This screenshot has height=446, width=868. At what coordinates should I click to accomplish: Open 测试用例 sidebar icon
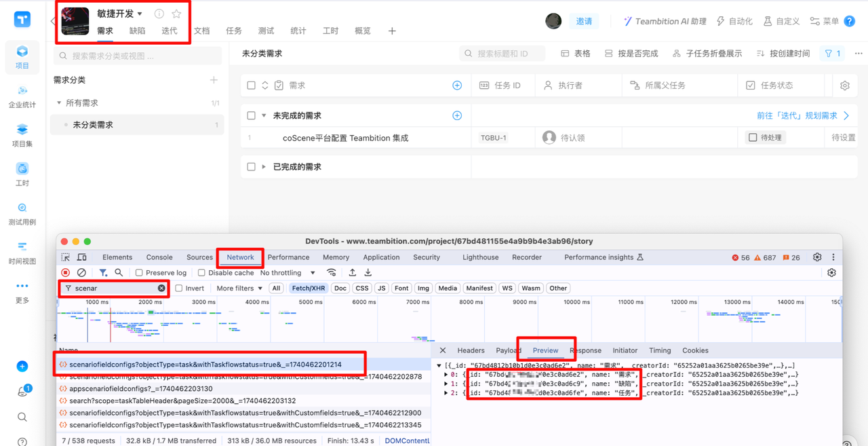[x=22, y=213]
